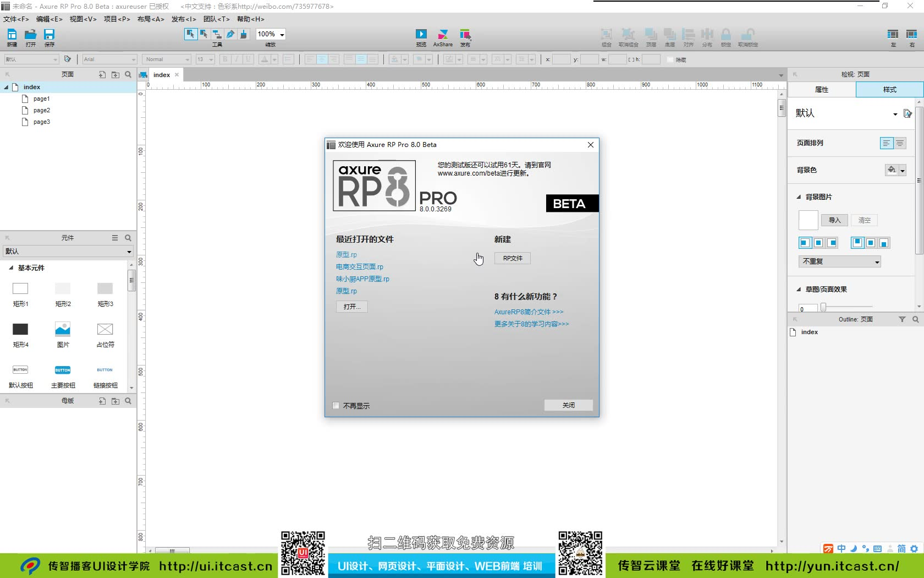
Task: Click the 保存 (save) disk icon
Action: [50, 35]
